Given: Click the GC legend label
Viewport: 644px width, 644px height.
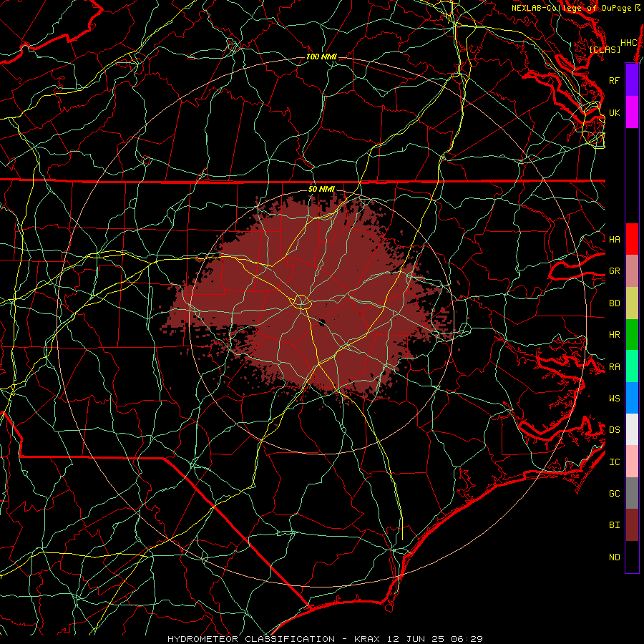Looking at the screenshot, I should 615,493.
